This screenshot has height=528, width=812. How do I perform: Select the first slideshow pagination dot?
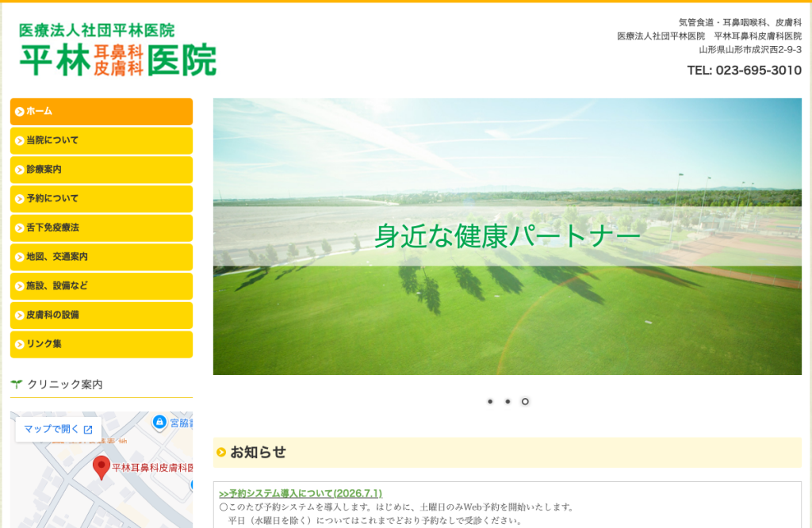(x=490, y=401)
